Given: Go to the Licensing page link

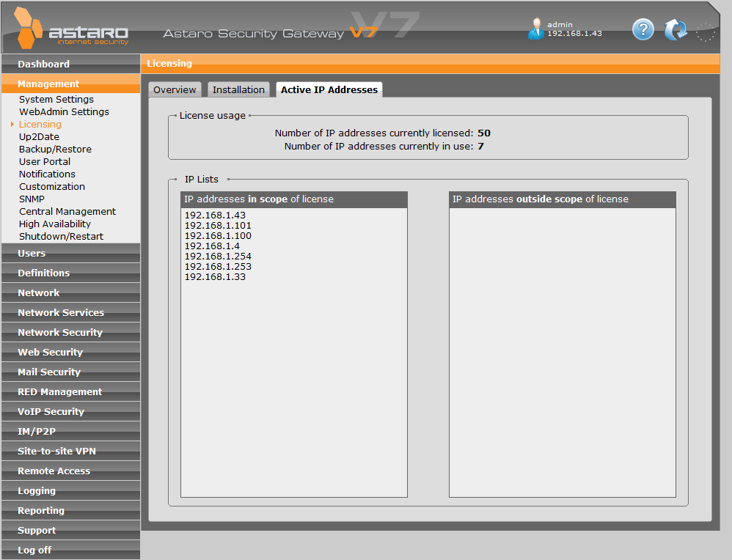Looking at the screenshot, I should 40,124.
